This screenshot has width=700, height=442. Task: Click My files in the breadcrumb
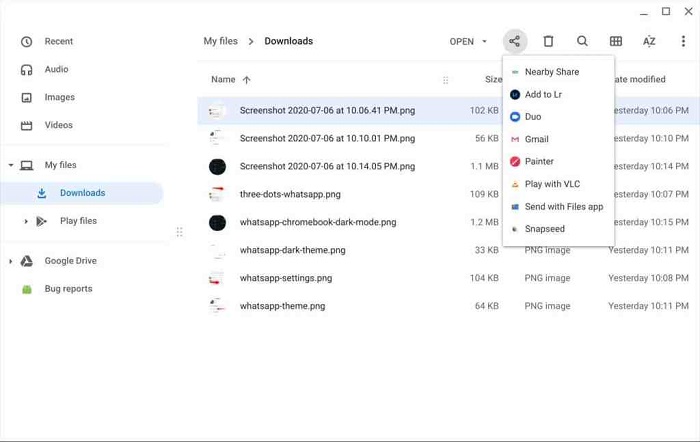[221, 41]
